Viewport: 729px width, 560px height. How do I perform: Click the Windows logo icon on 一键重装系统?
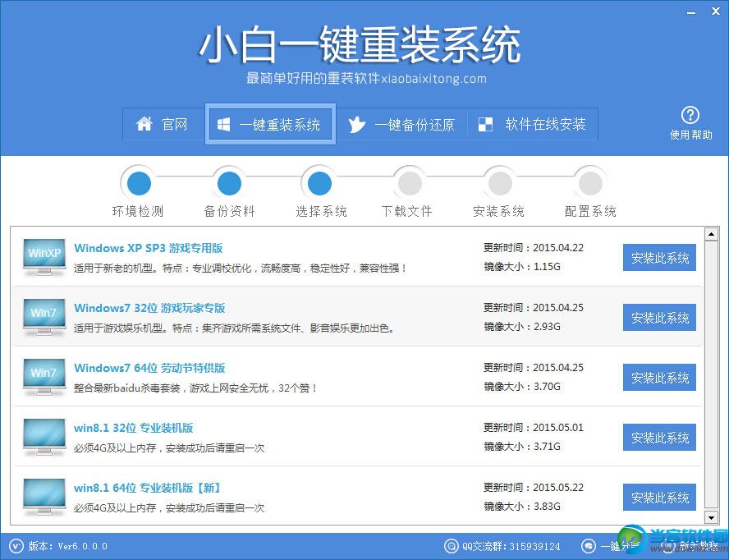pos(223,124)
